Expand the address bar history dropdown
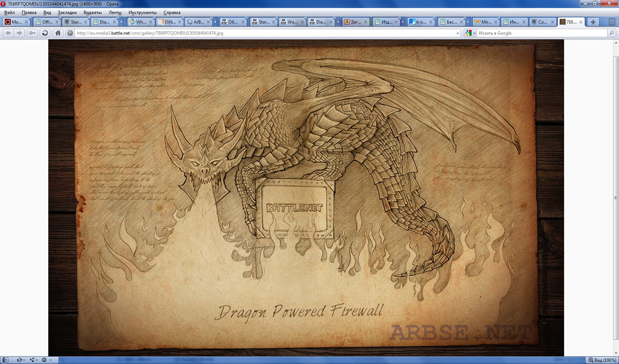Image resolution: width=619 pixels, height=364 pixels. [458, 33]
